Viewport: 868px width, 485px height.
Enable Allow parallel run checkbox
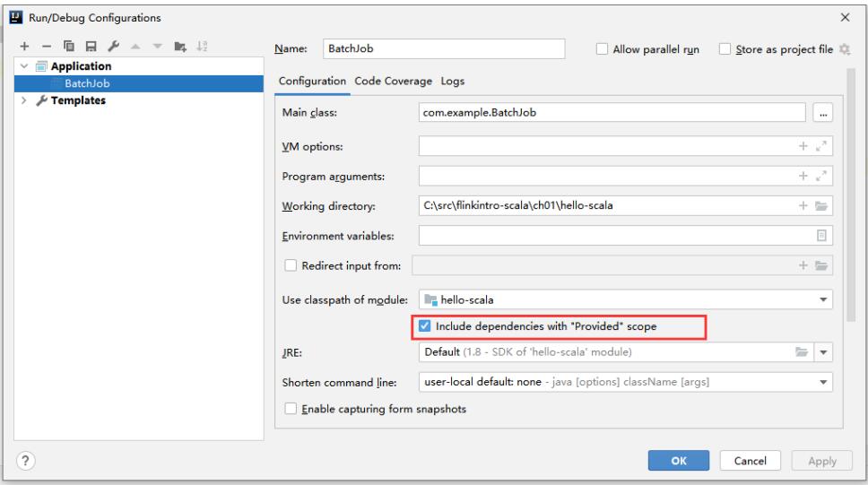click(603, 48)
